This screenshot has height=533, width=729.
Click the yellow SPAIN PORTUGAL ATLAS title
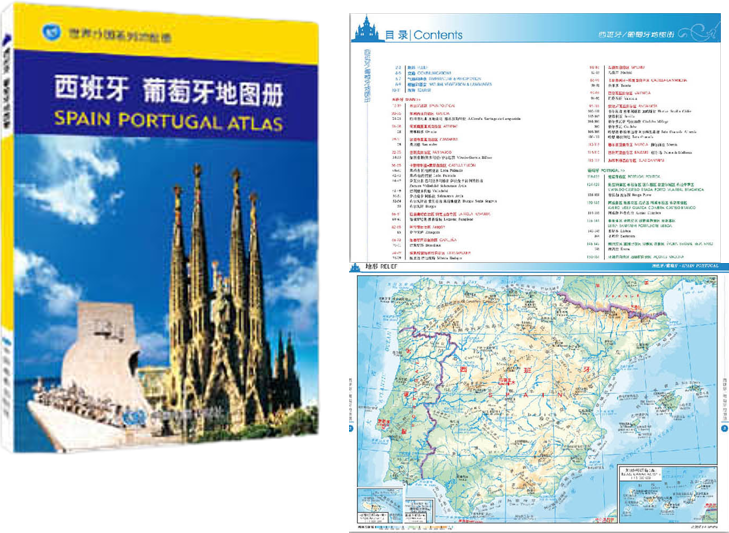click(x=168, y=121)
